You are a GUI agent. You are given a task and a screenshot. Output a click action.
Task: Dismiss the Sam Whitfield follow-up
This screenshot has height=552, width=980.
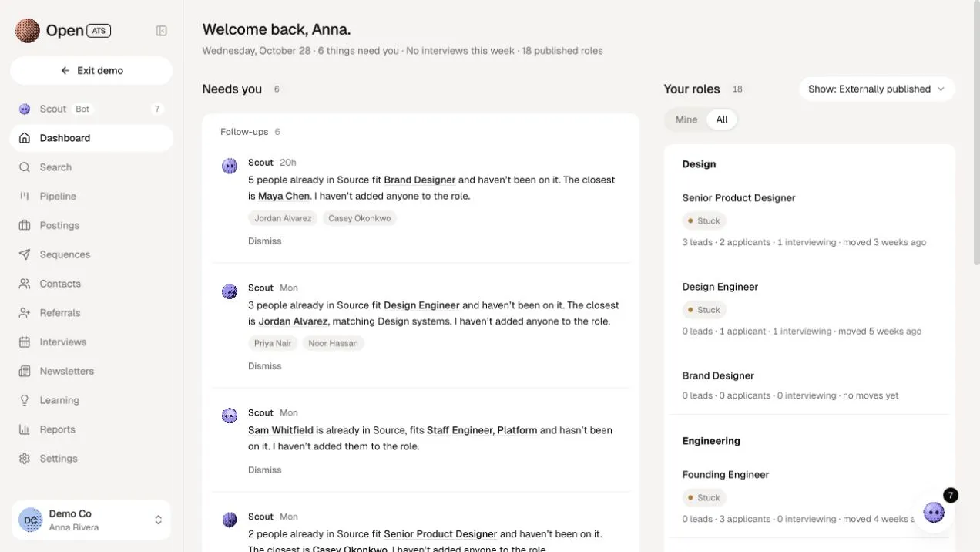pos(264,470)
